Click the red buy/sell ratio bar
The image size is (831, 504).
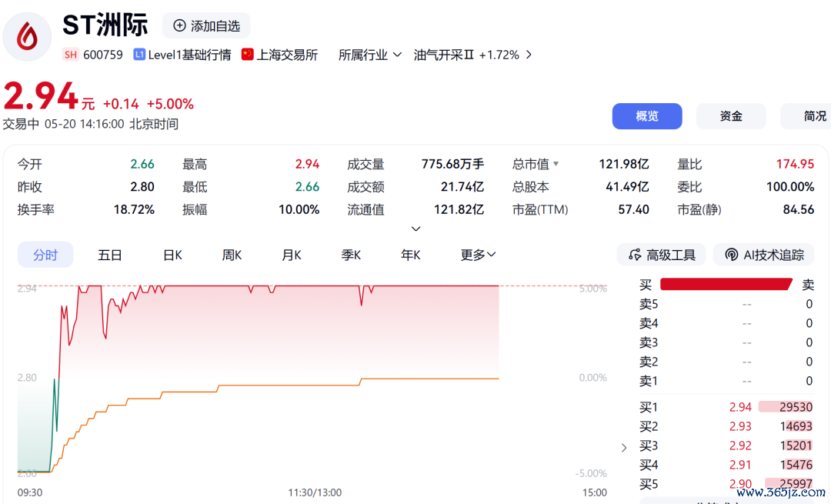tap(726, 284)
